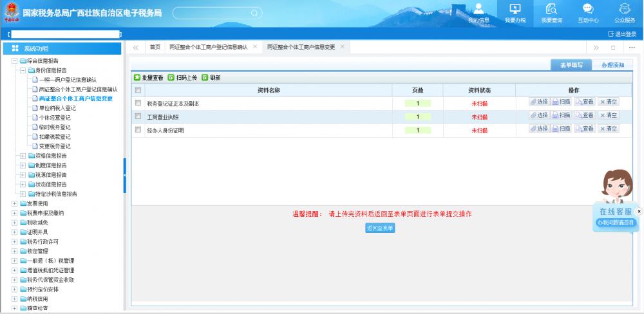Toggle the select-all checkbox in table header
This screenshot has width=644, height=314.
[138, 90]
